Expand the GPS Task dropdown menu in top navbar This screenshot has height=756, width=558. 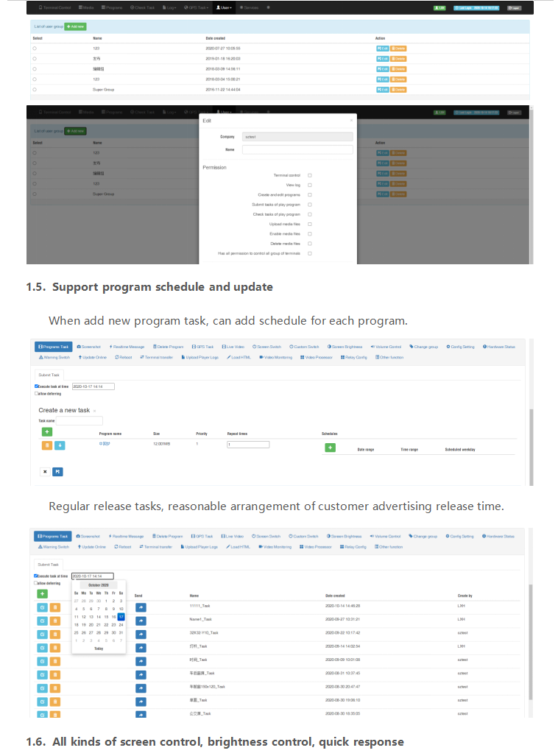[x=197, y=7]
